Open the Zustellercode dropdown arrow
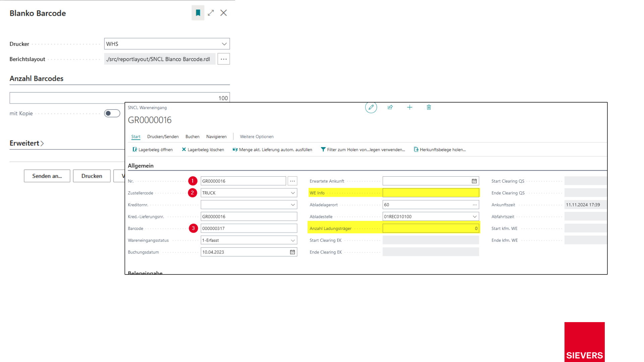The image size is (644, 362). tap(293, 193)
